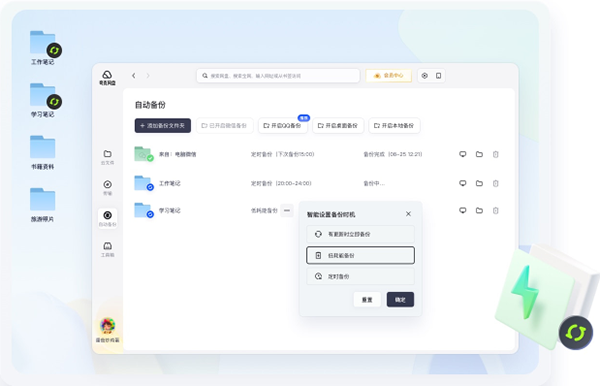Select the 工作笔记 backup row folder

point(144,183)
